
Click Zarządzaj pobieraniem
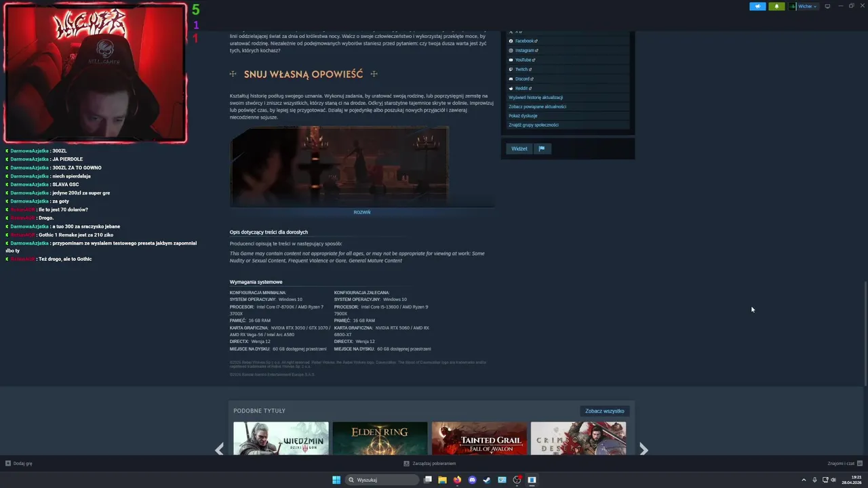coord(429,464)
